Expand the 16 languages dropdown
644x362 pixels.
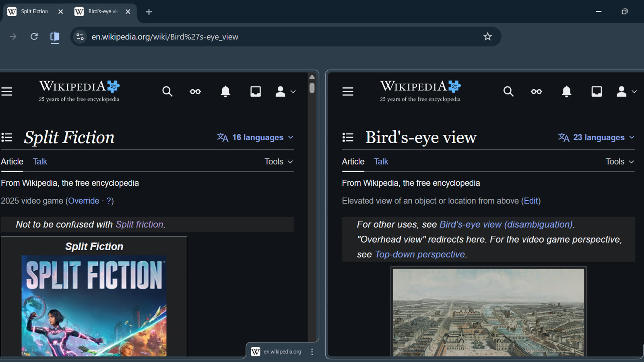click(255, 138)
